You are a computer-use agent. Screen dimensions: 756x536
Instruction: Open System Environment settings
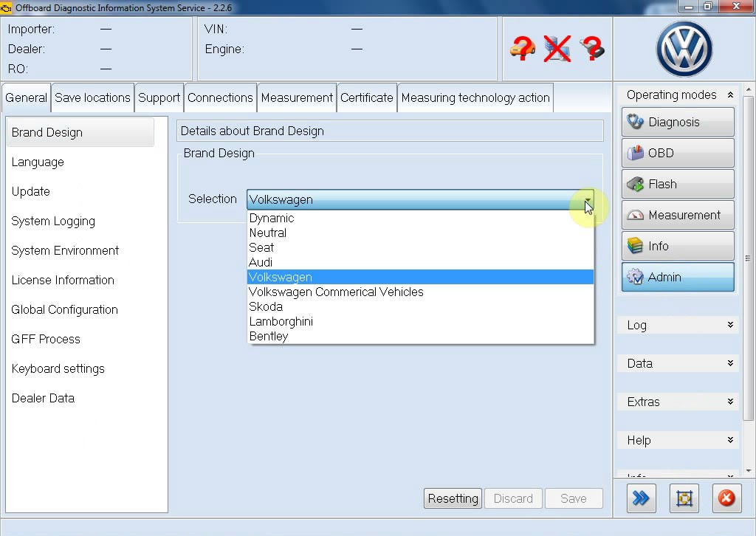(65, 250)
